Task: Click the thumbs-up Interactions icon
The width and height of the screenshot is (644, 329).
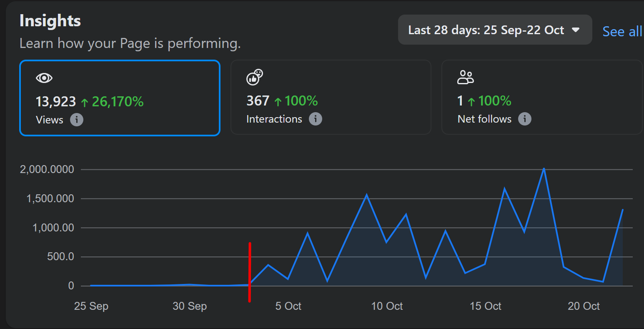Action: [255, 77]
